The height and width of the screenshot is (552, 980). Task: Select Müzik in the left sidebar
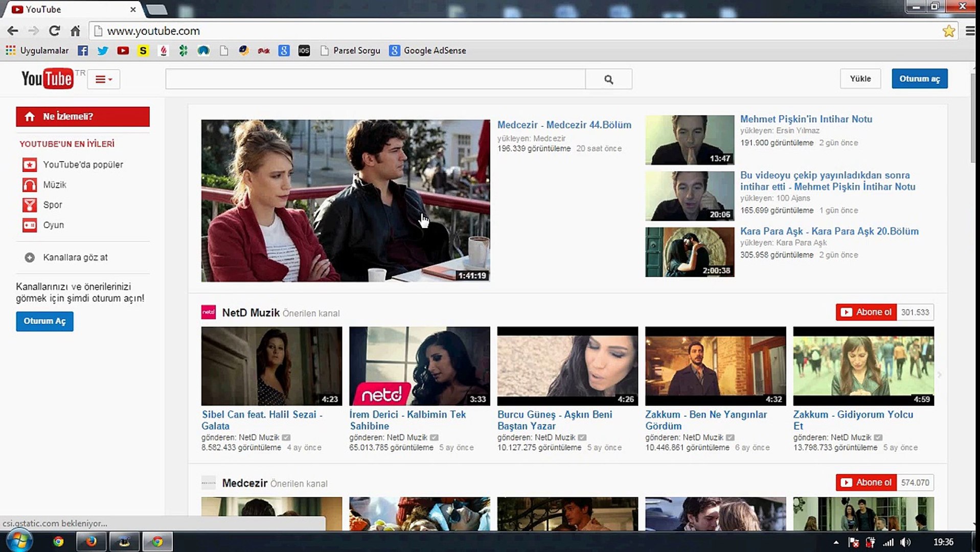pyautogui.click(x=55, y=185)
